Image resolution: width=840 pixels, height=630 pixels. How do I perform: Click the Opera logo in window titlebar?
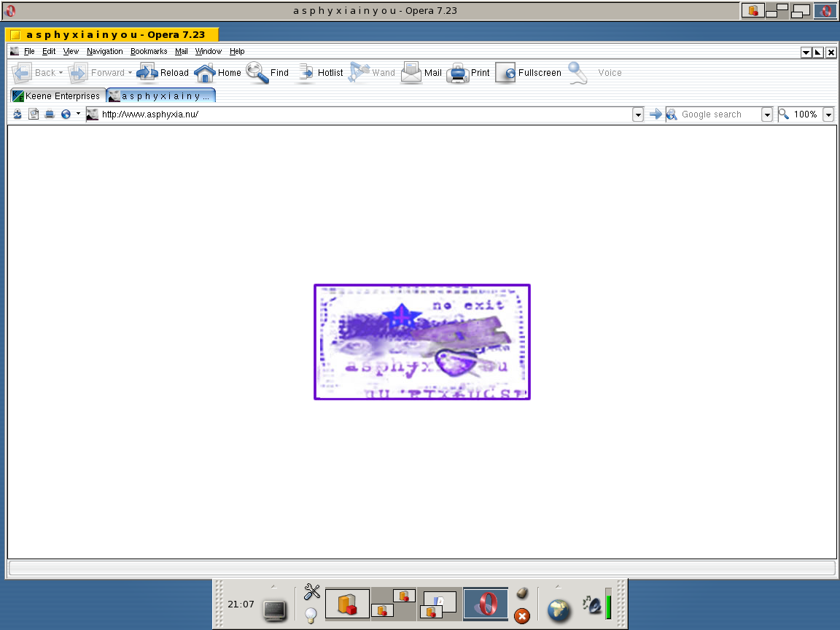10,11
